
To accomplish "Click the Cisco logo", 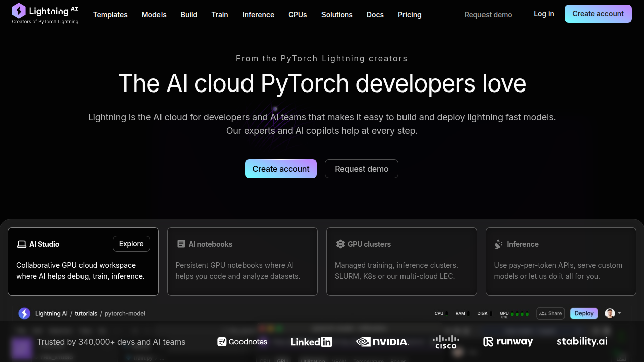I will [x=446, y=342].
